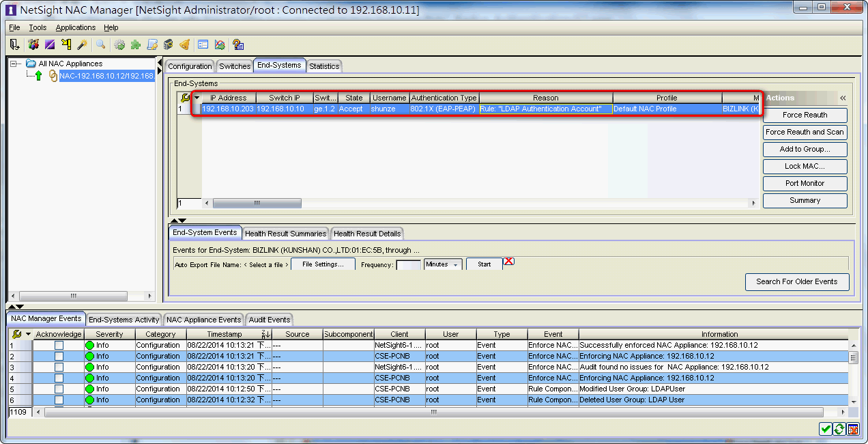Select NAC-192.168.10.12 appliance tree item

(x=107, y=76)
